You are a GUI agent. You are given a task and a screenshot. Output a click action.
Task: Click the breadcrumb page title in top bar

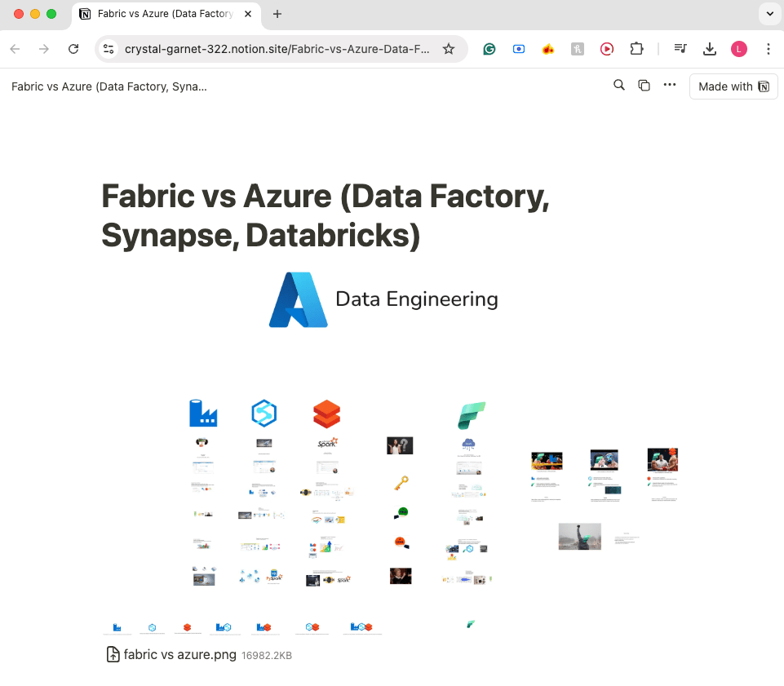click(109, 86)
